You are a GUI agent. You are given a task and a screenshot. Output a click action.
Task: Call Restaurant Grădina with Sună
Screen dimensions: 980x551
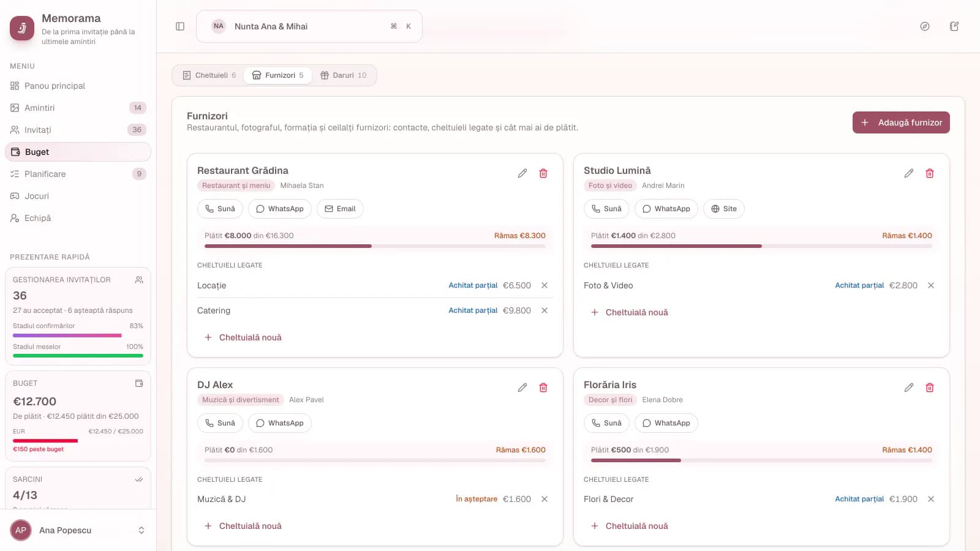click(x=220, y=209)
